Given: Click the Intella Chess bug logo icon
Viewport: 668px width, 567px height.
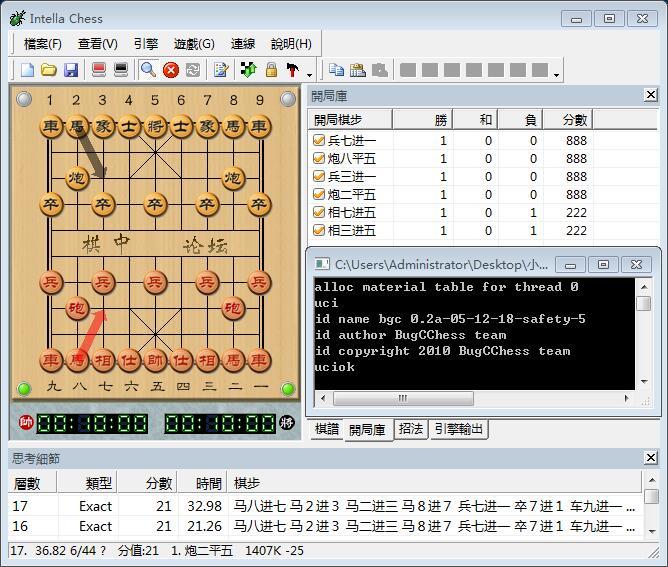Looking at the screenshot, I should tap(17, 18).
